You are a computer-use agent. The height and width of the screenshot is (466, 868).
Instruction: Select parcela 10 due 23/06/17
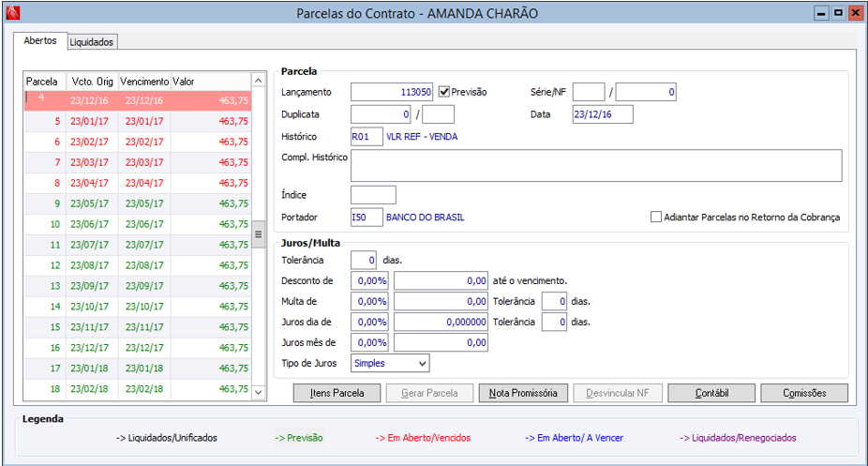(x=138, y=224)
